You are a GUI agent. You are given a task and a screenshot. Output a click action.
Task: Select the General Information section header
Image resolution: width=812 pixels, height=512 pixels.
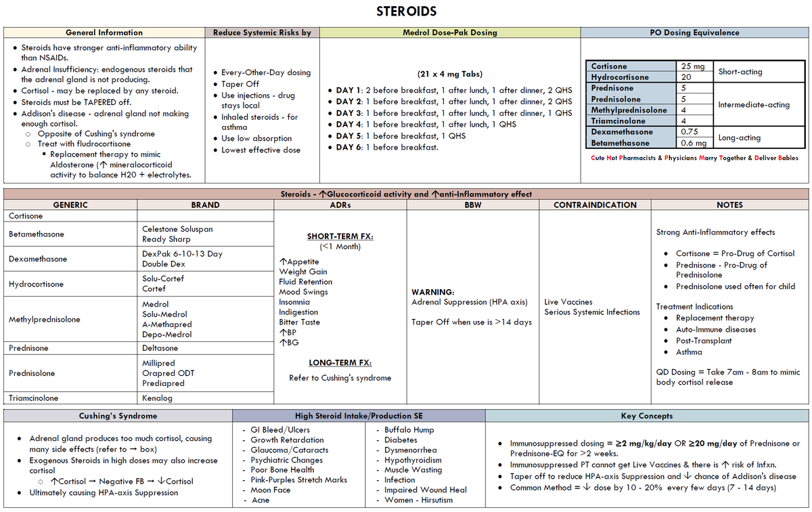click(104, 33)
